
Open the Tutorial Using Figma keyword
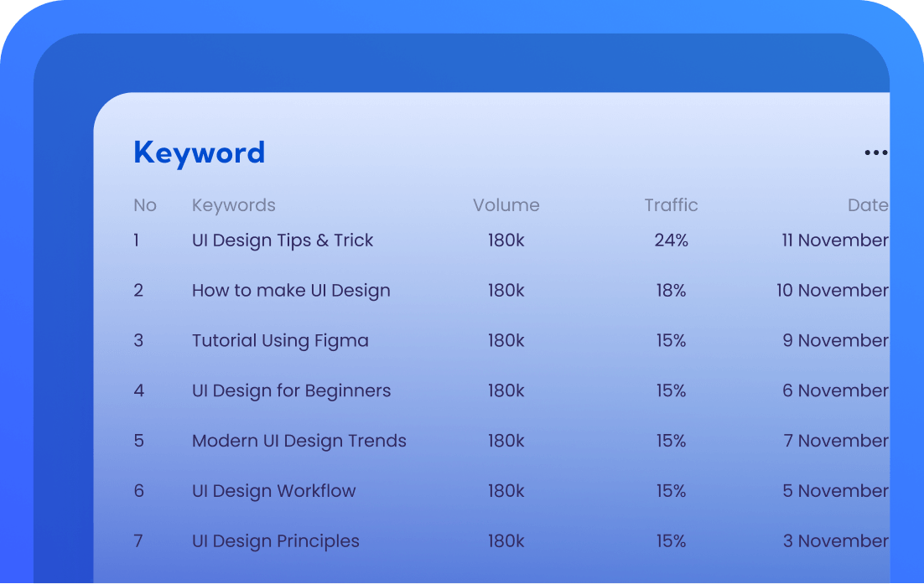point(280,341)
